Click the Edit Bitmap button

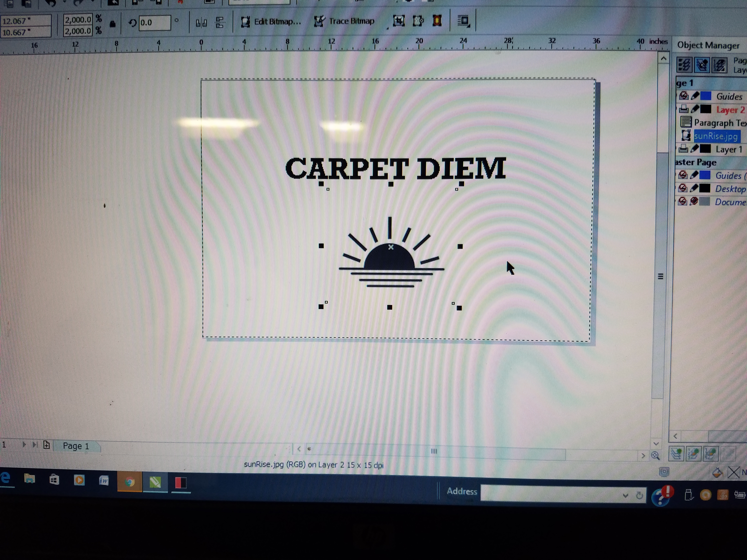[x=271, y=22]
